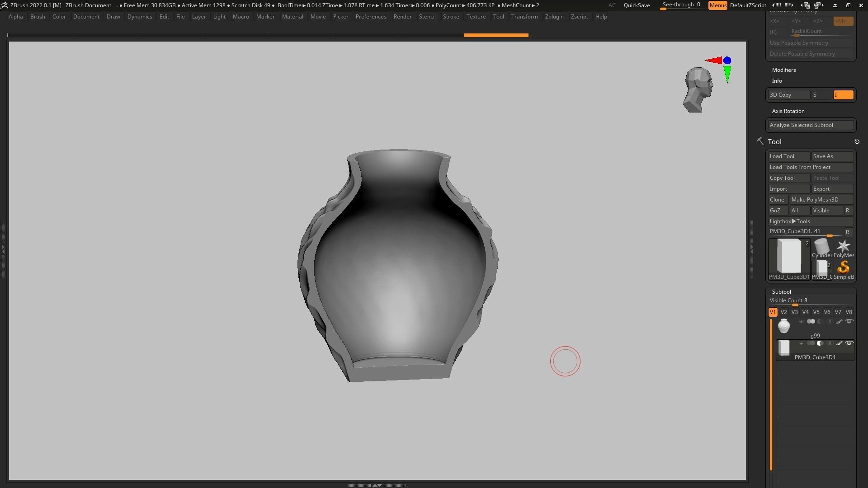Collapse the Subtool section header
The image size is (868, 488).
[781, 292]
